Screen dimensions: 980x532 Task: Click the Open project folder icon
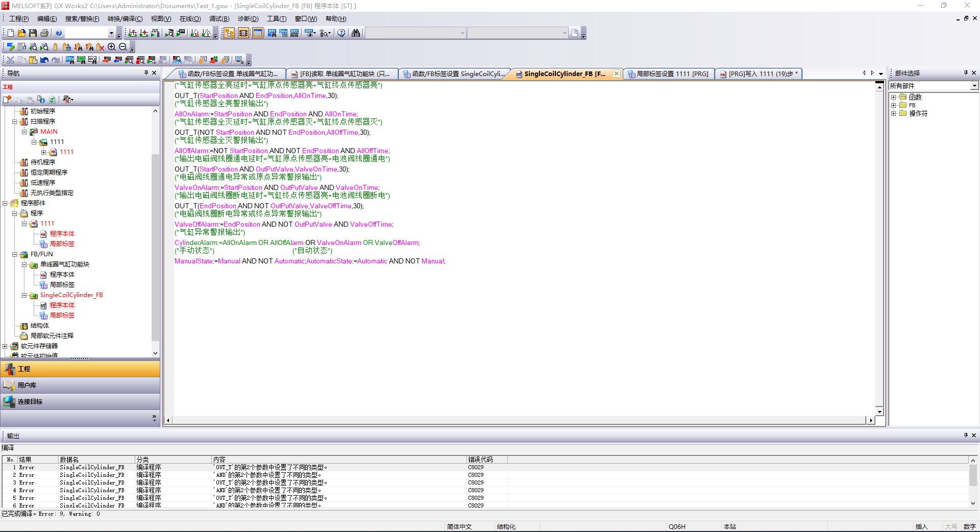click(x=21, y=33)
